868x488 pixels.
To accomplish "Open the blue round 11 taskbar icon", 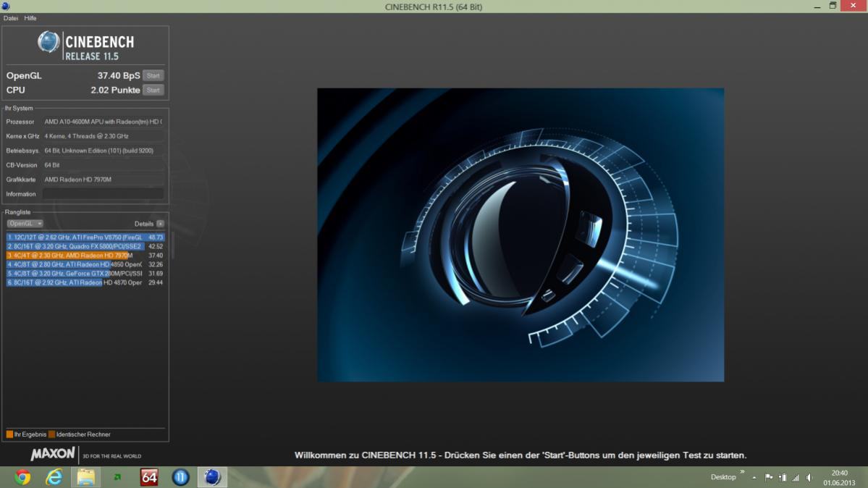I will [x=180, y=477].
